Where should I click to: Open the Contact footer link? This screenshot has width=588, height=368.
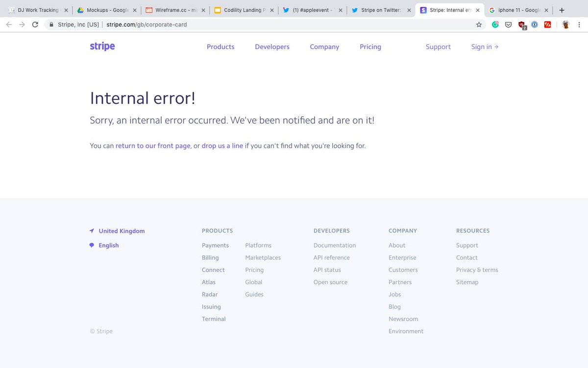tap(467, 258)
